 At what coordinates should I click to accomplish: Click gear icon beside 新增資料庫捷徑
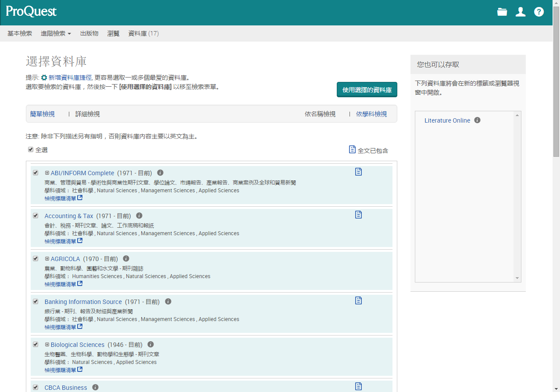coord(44,78)
